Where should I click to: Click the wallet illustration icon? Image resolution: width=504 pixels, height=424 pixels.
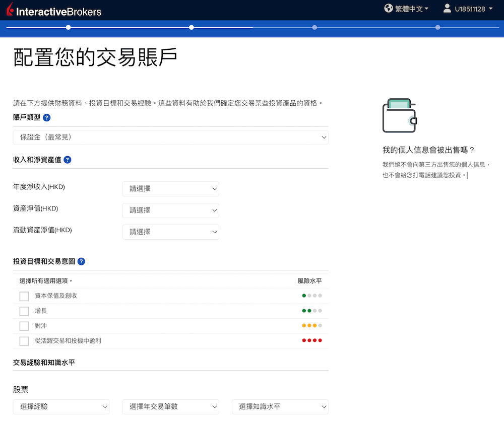point(400,115)
